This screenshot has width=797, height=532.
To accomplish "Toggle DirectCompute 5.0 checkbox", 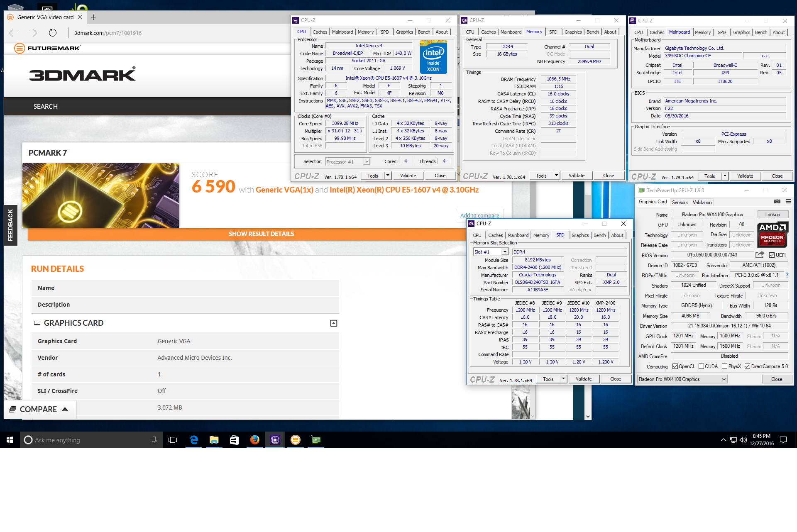I will (x=747, y=366).
